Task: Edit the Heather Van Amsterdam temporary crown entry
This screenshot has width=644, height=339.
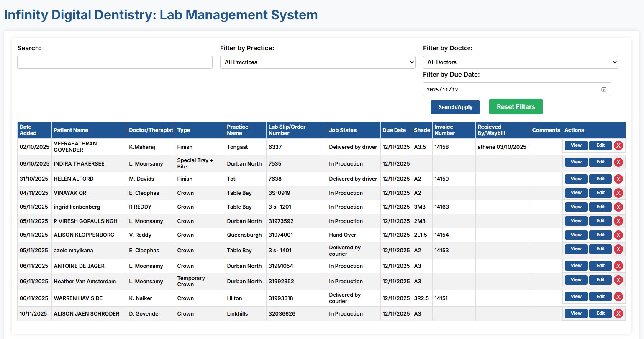Action: (600, 279)
